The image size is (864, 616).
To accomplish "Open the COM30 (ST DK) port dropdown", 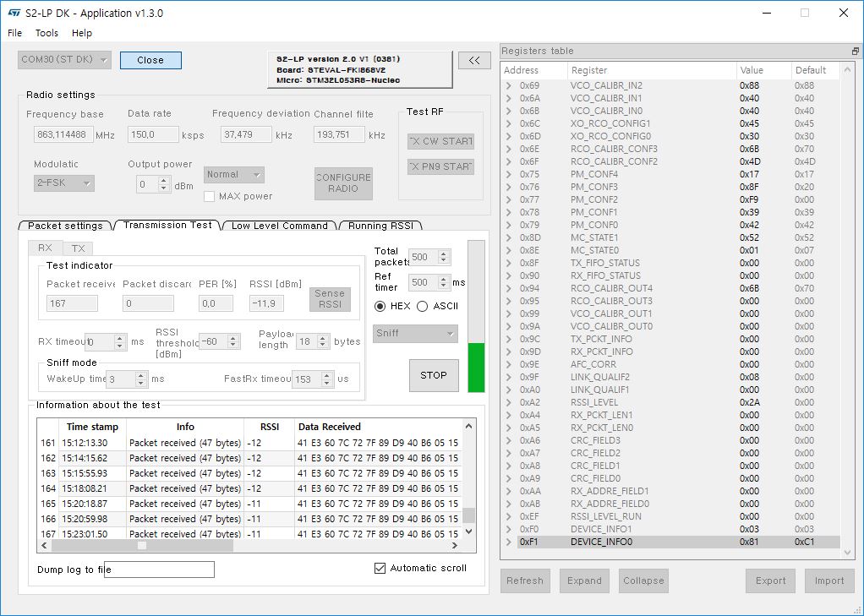I will [x=64, y=60].
